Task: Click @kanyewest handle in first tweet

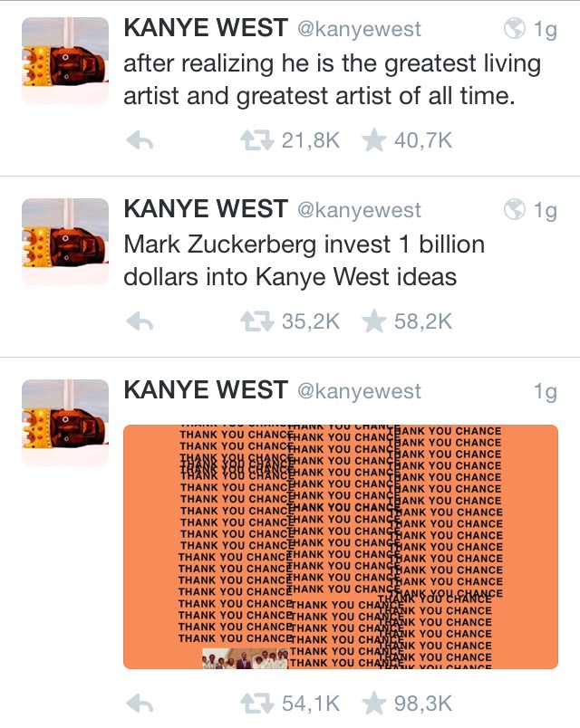Action: [359, 29]
